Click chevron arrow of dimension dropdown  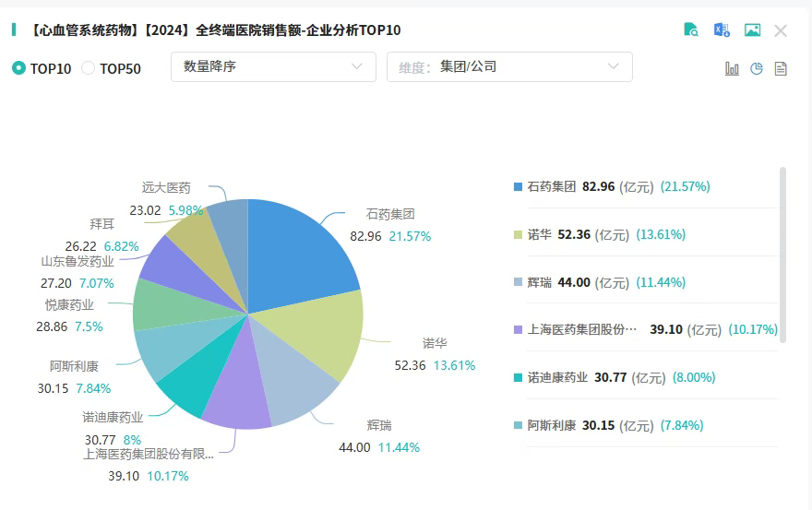(614, 66)
